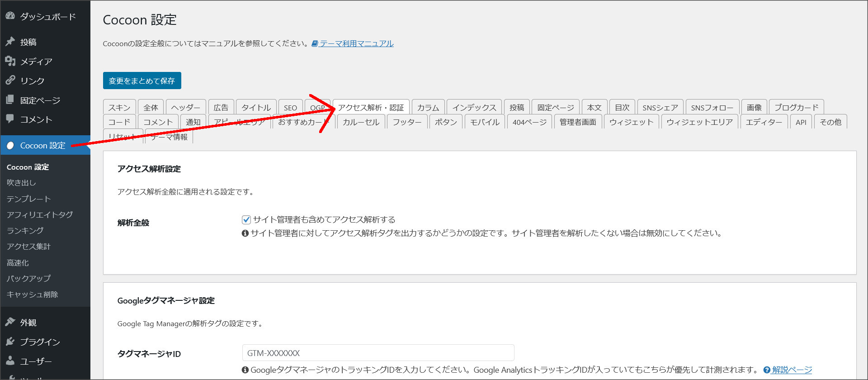Click the paintbrush icon for 外観
This screenshot has width=868, height=380.
coord(10,322)
